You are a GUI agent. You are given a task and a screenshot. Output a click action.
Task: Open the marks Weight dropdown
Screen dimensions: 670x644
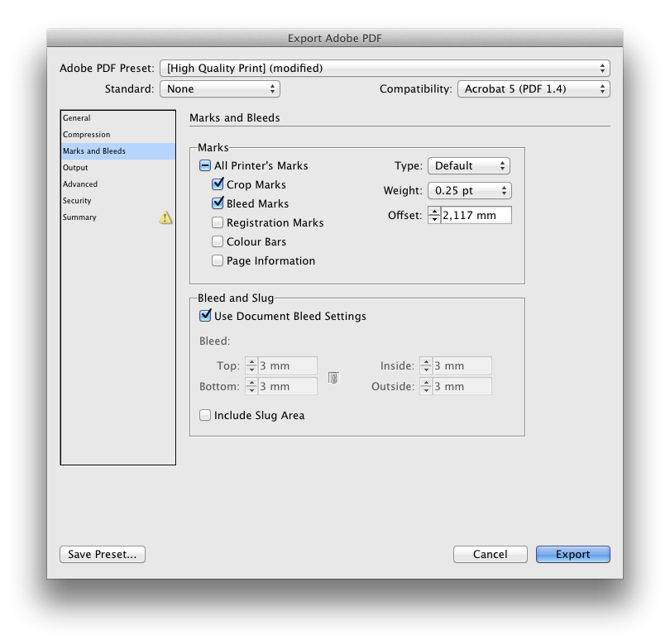point(470,190)
